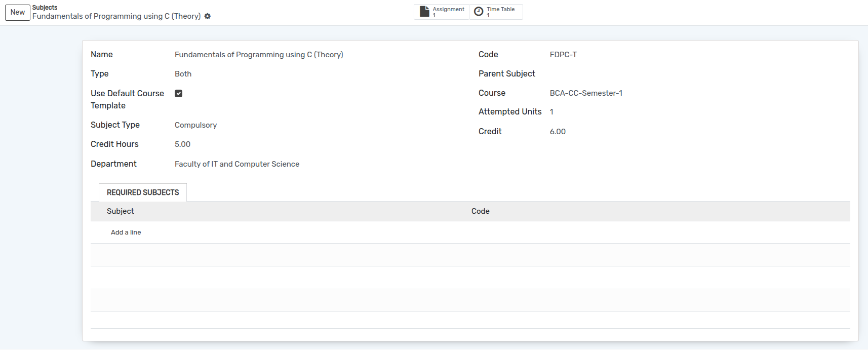Sort by the Code column header in table
The width and height of the screenshot is (868, 350).
[480, 211]
